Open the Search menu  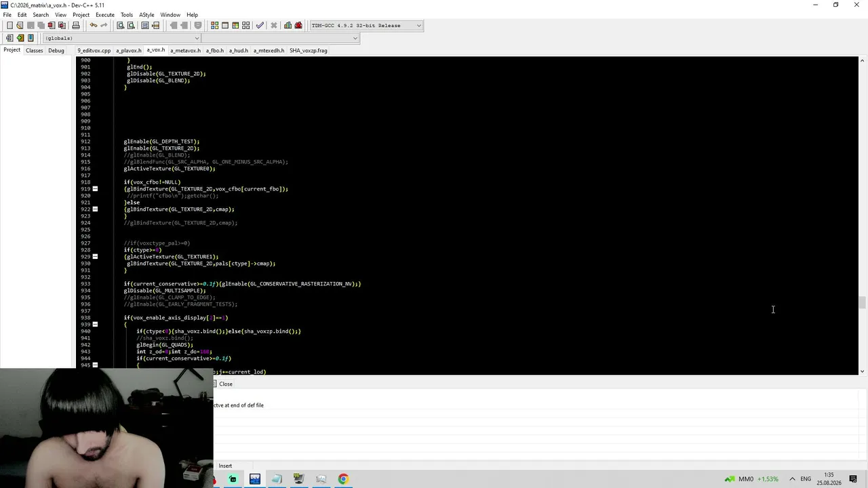41,14
